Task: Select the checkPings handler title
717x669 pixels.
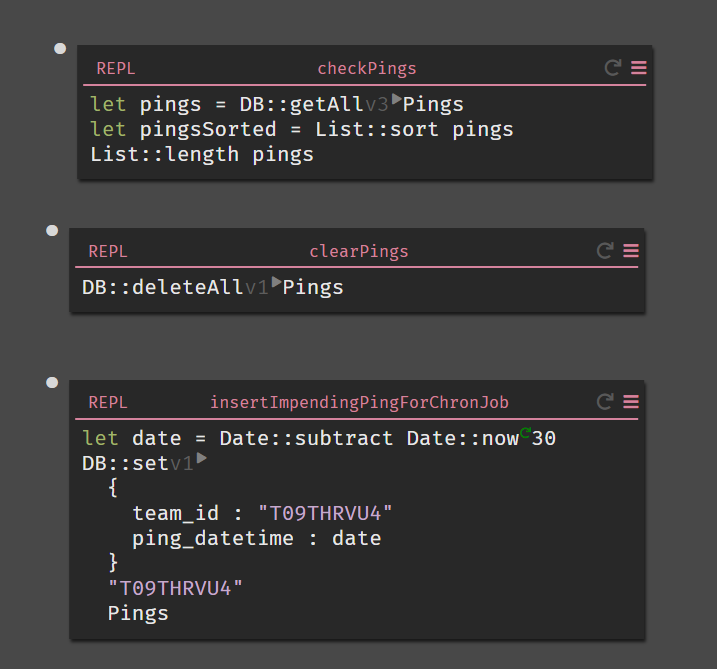Action: click(x=367, y=69)
